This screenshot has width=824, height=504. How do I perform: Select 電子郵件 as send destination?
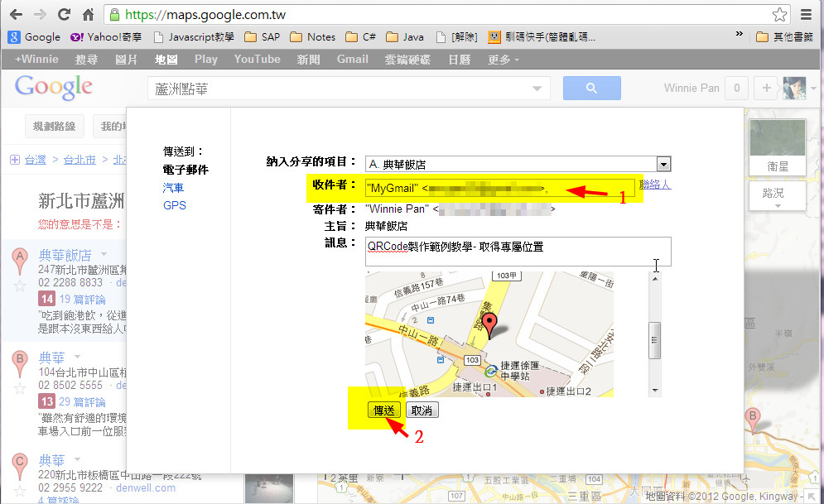[186, 170]
